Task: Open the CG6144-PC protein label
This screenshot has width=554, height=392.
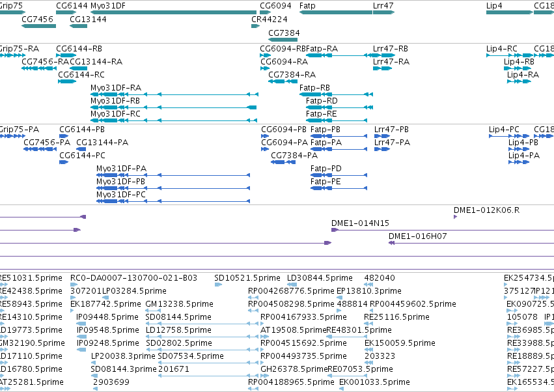Action: (x=82, y=156)
